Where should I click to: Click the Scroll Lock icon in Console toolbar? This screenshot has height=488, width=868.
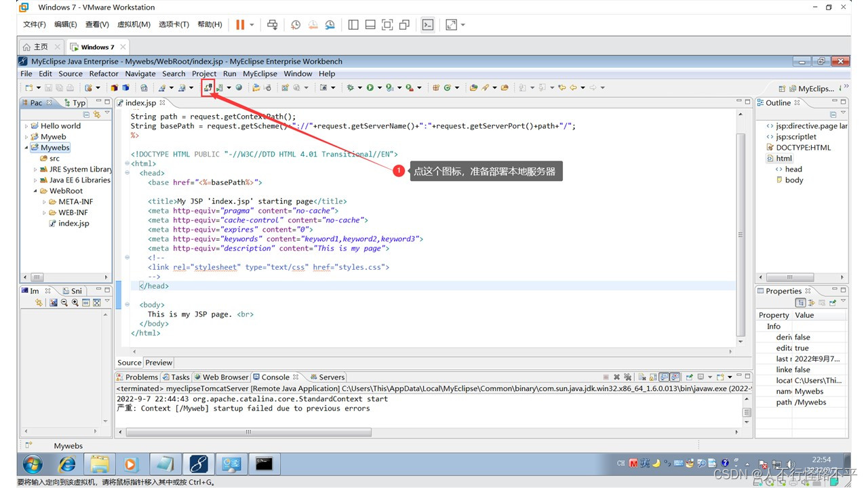(x=653, y=377)
